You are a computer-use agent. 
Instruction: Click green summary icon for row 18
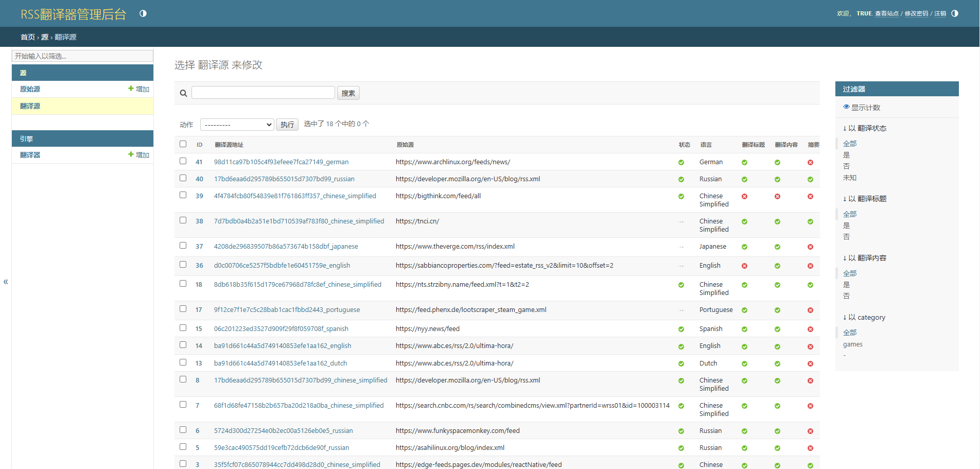(810, 285)
